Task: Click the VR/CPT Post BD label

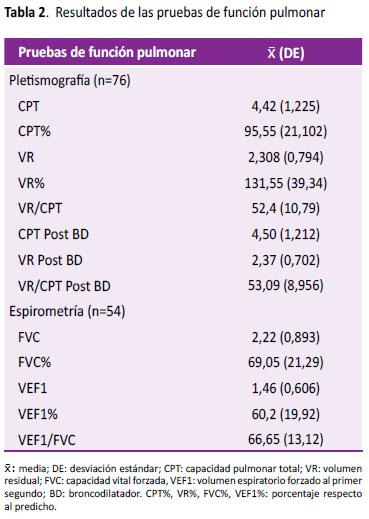Action: click(x=64, y=286)
